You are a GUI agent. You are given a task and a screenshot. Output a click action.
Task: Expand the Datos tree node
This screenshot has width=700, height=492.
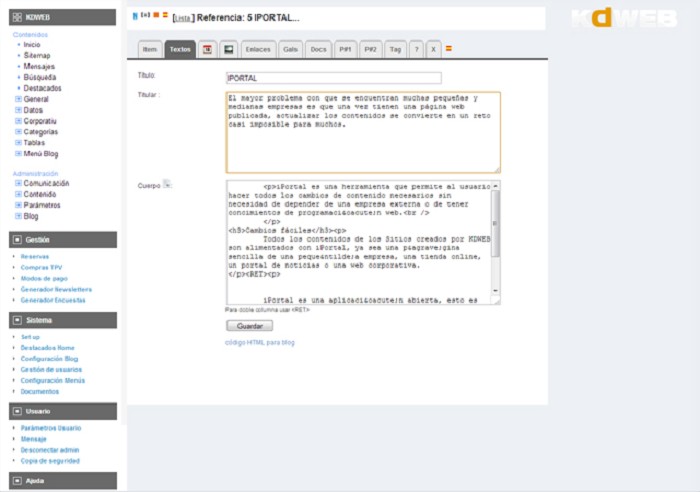click(x=18, y=110)
